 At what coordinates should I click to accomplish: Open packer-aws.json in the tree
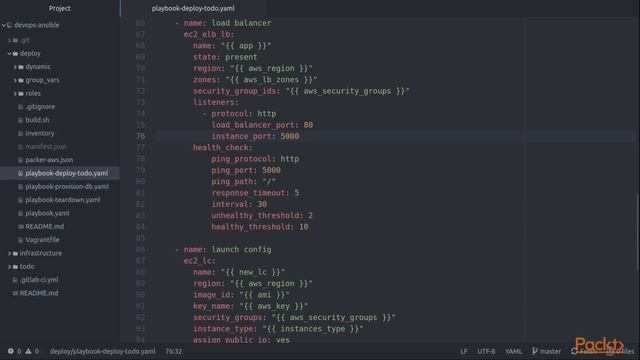click(49, 160)
